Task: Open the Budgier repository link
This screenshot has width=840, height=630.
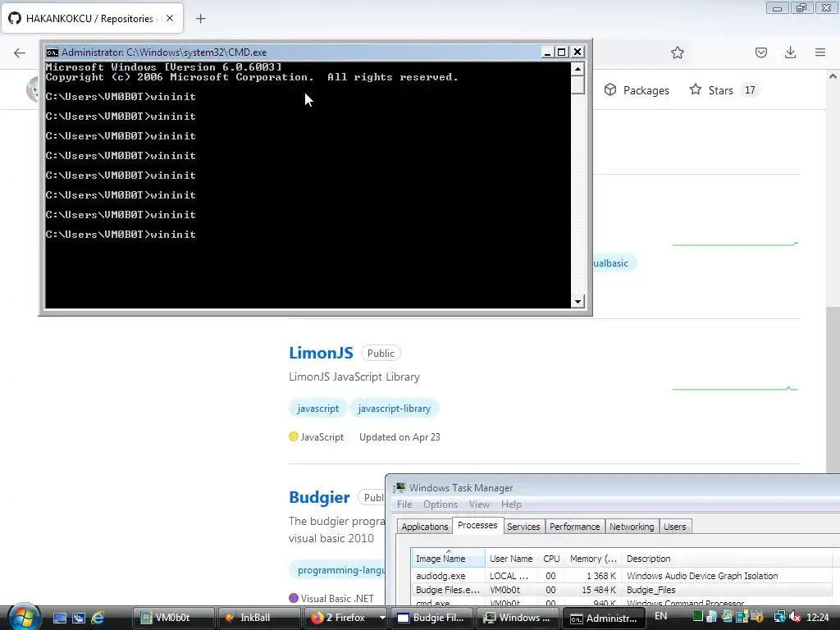Action: tap(319, 497)
